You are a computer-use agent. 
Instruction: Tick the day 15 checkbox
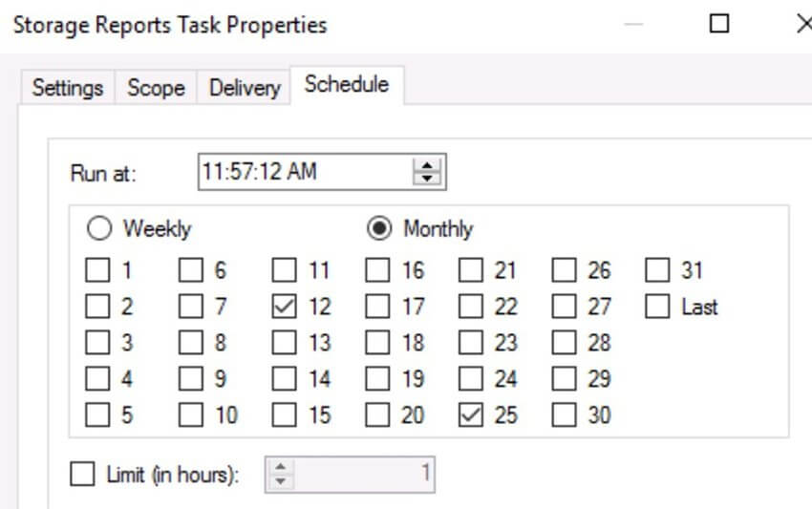coord(285,414)
